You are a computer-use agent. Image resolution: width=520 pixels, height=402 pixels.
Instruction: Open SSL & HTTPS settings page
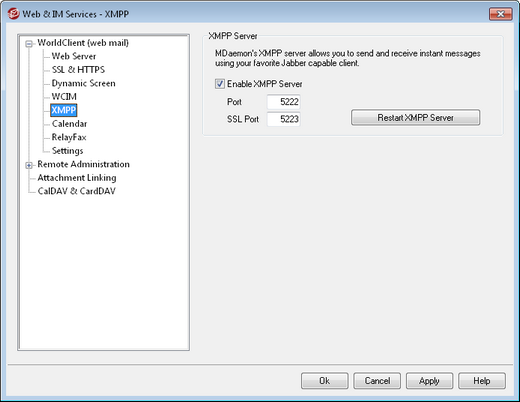coord(78,70)
